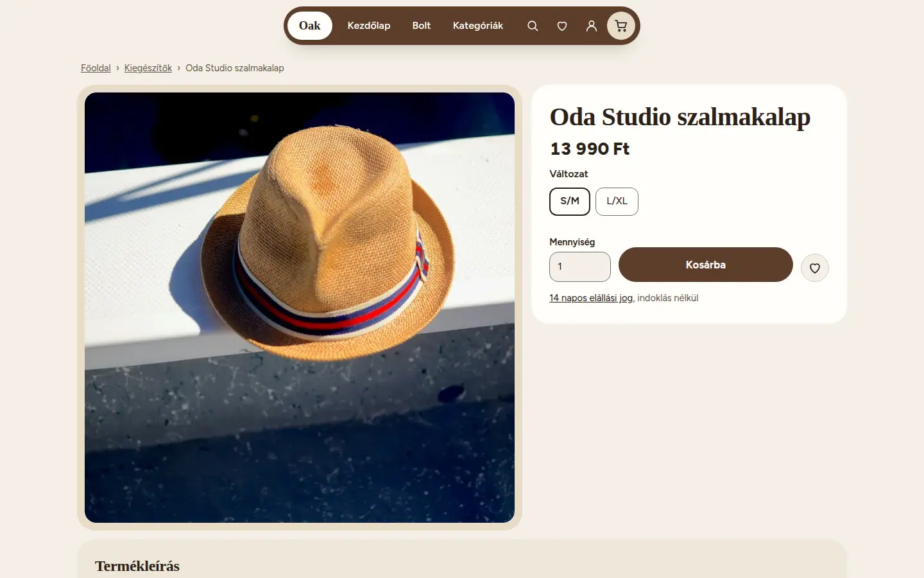
Task: Open the user account icon
Action: pos(592,26)
